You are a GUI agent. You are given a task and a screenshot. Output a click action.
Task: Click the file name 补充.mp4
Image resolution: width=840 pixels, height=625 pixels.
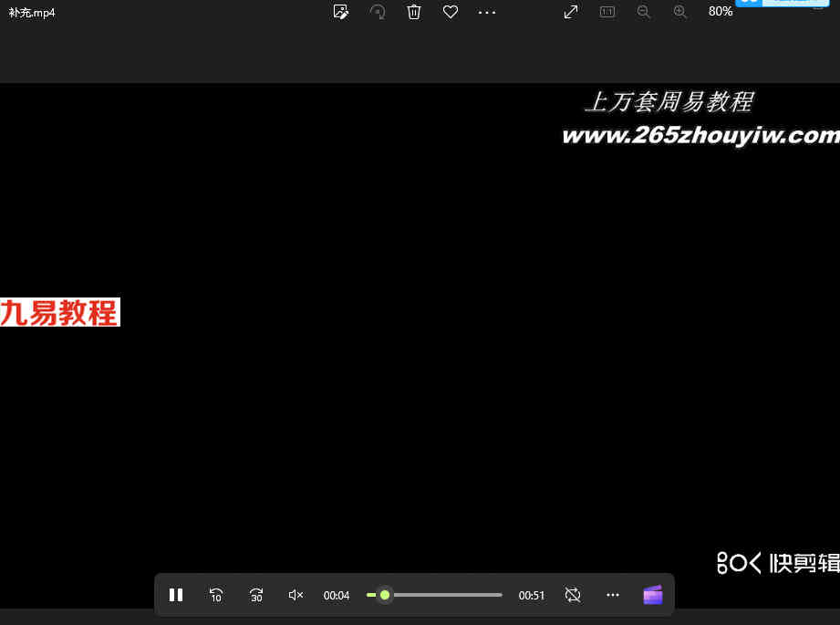pos(32,13)
